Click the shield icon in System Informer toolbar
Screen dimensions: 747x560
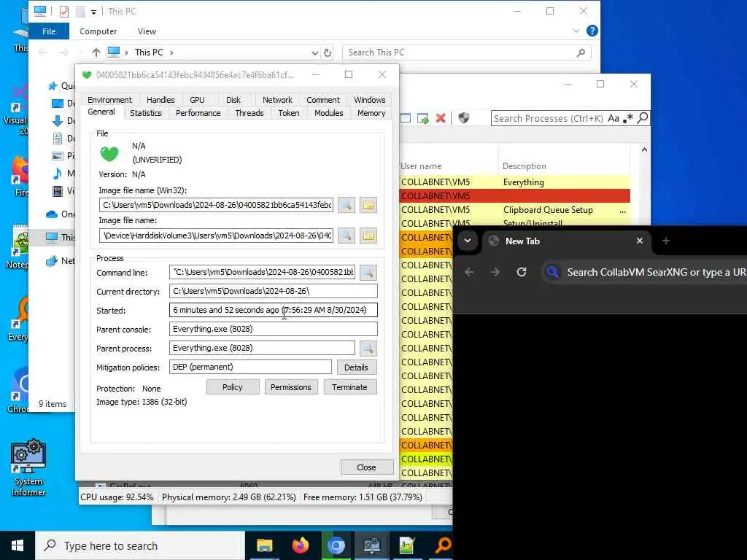point(463,118)
